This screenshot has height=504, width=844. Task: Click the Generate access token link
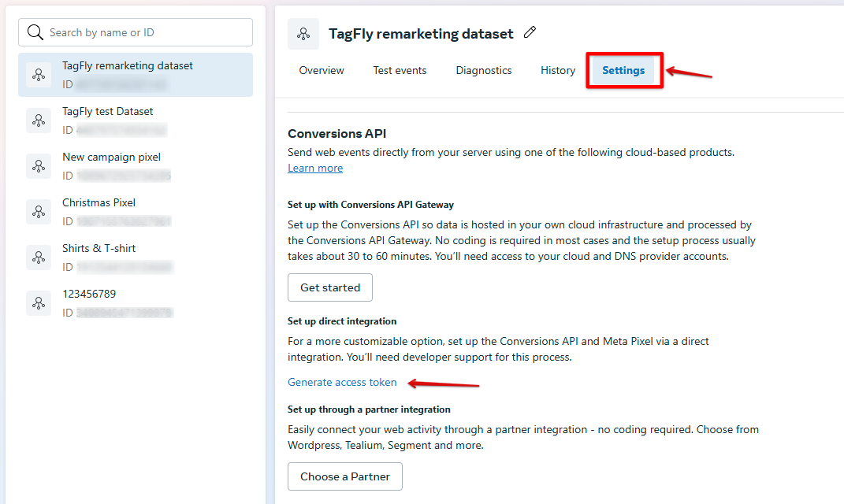pyautogui.click(x=342, y=383)
